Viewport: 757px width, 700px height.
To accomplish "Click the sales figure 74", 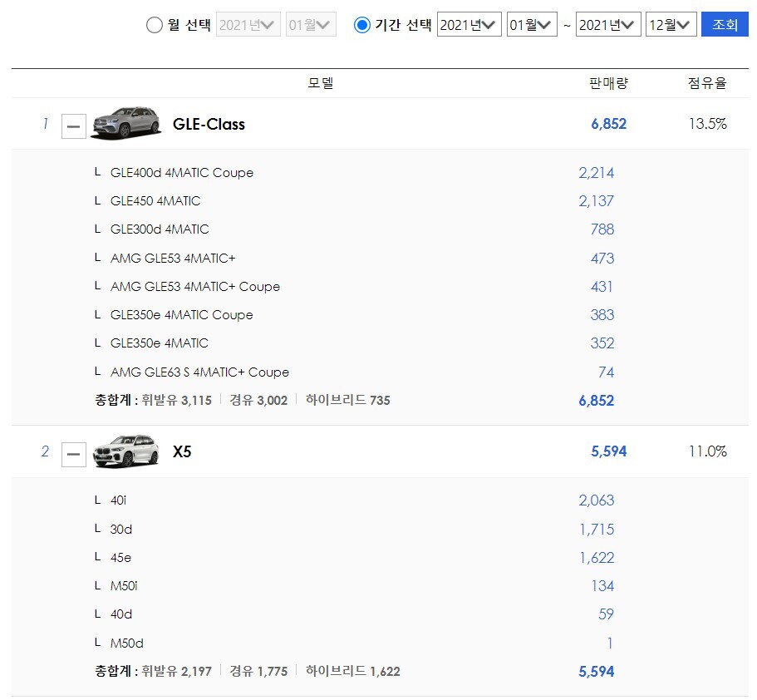I will pos(607,372).
